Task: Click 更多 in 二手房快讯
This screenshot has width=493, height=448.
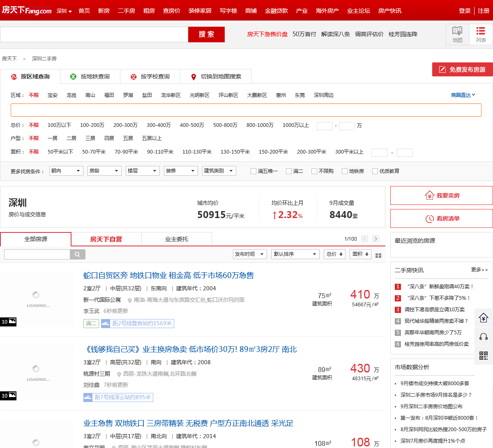Action: click(x=479, y=270)
